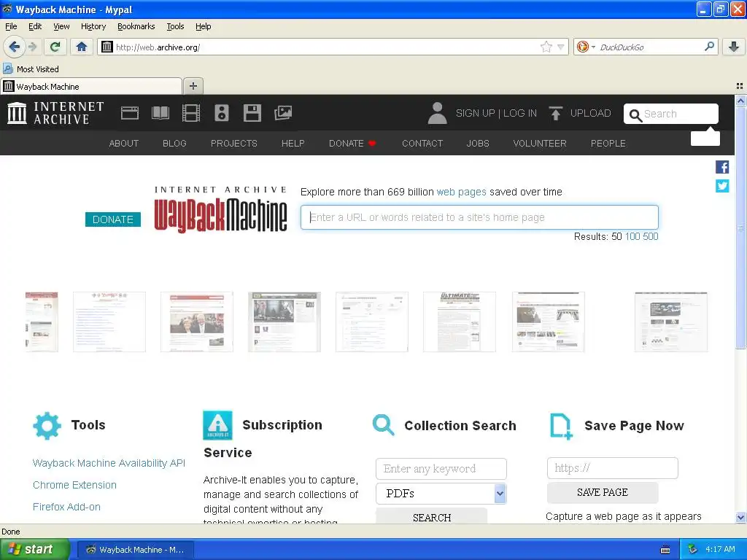The image size is (747, 560).
Task: Click the teal DONATE button
Action: click(x=113, y=219)
